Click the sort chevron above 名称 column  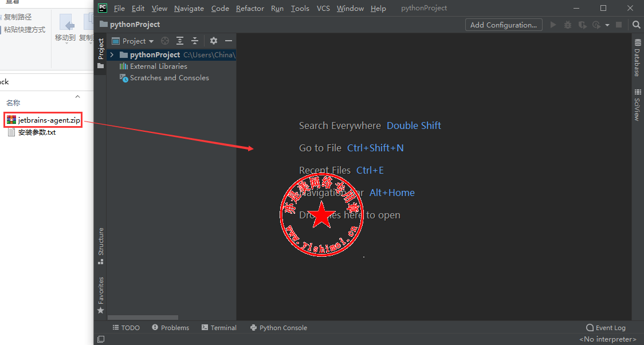click(77, 96)
